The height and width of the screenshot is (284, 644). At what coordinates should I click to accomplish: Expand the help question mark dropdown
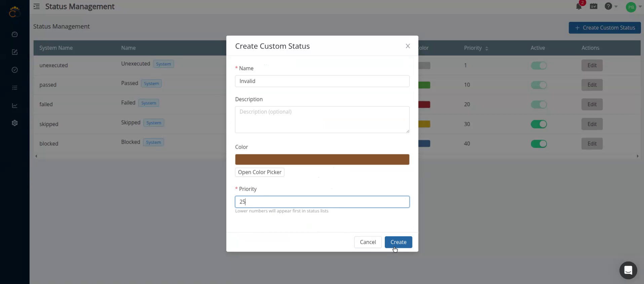click(610, 6)
